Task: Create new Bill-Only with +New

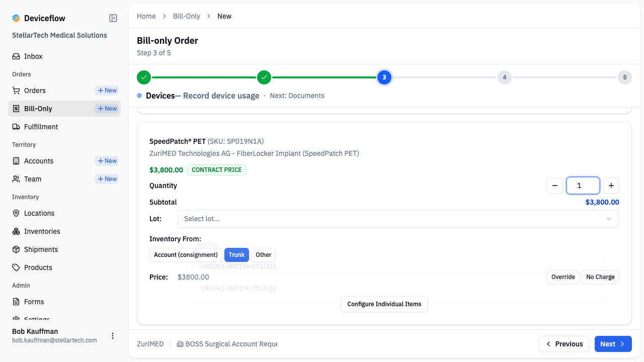Action: [x=107, y=109]
